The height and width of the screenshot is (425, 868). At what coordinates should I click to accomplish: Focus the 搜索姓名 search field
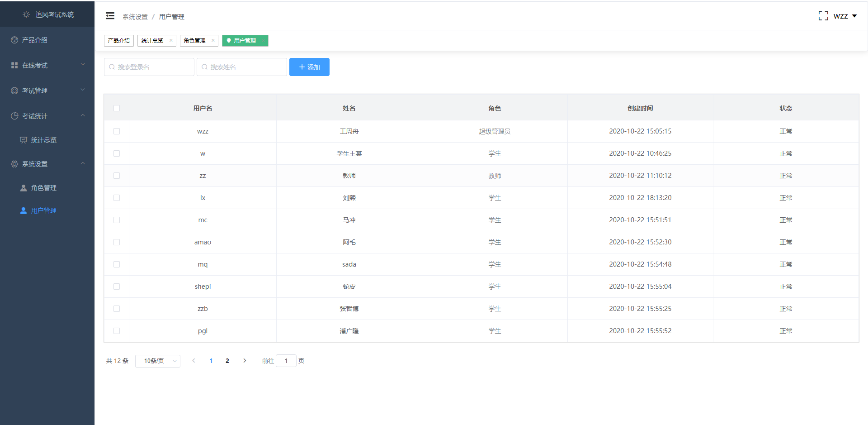tap(242, 67)
